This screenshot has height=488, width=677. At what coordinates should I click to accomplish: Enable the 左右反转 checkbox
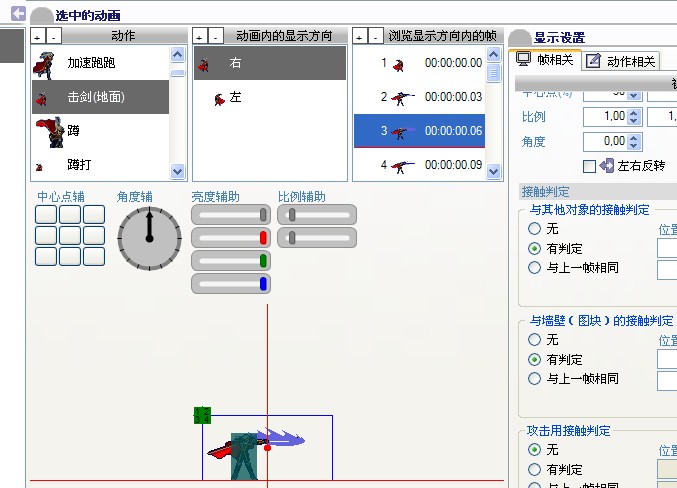589,166
